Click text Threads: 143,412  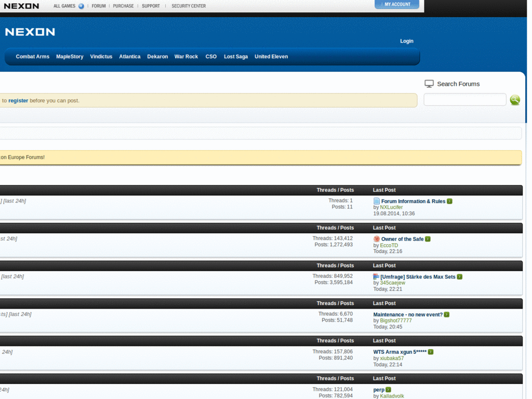click(x=332, y=238)
